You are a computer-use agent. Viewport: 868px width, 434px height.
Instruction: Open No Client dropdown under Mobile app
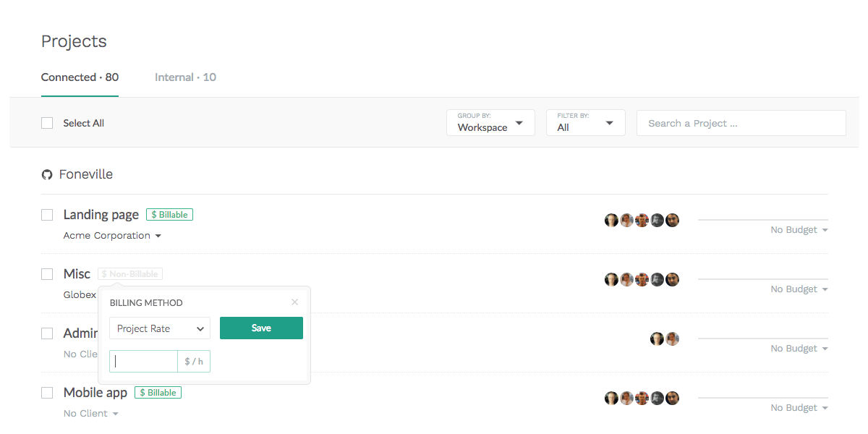coord(90,414)
